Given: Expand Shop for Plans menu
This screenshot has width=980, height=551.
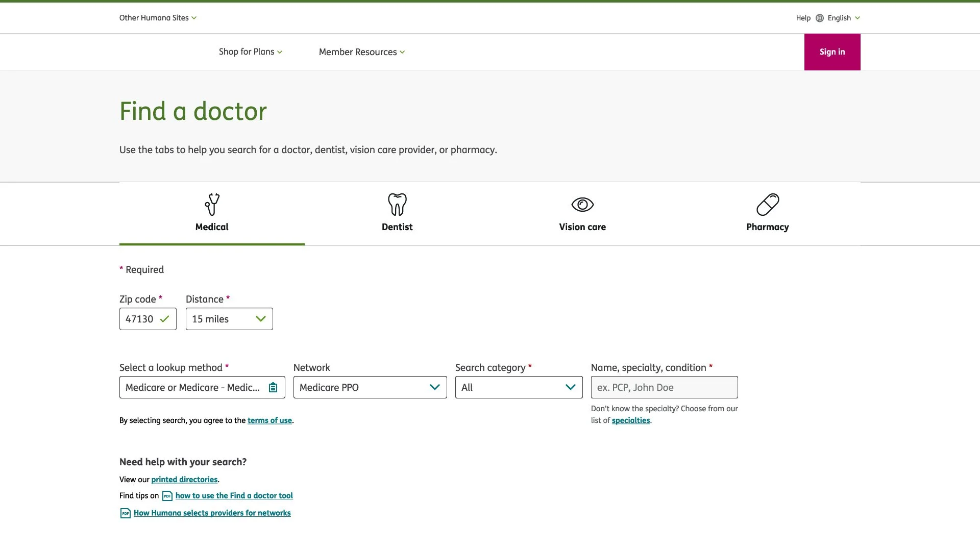Looking at the screenshot, I should (251, 52).
